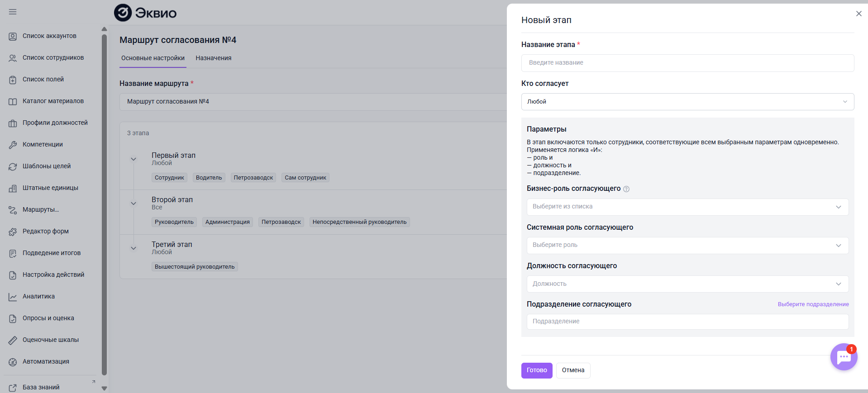Click the Маршруты route icon
Screen dimensions: 868x393
(x=13, y=210)
